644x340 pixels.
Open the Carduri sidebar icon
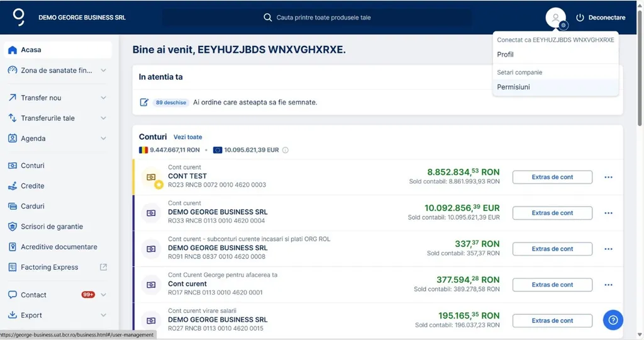(13, 206)
